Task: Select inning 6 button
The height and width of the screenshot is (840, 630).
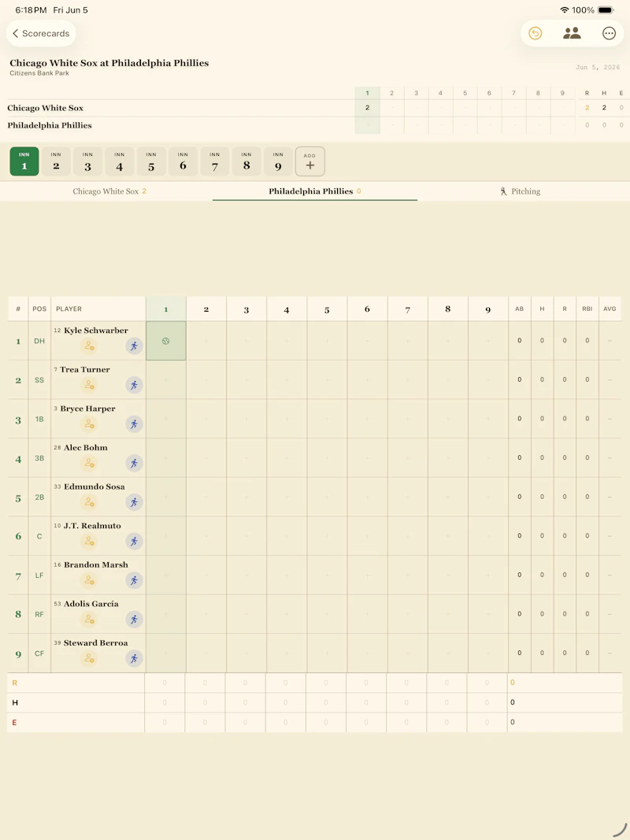Action: 183,161
